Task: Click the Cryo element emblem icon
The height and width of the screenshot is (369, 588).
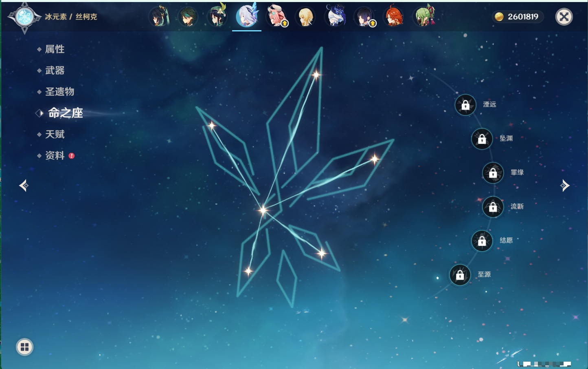Action: point(24,17)
